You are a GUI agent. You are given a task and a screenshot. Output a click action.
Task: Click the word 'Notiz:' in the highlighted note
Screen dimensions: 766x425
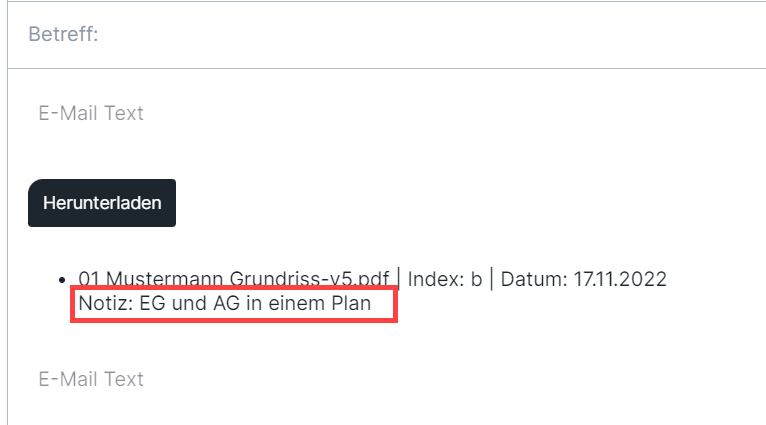pyautogui.click(x=106, y=303)
